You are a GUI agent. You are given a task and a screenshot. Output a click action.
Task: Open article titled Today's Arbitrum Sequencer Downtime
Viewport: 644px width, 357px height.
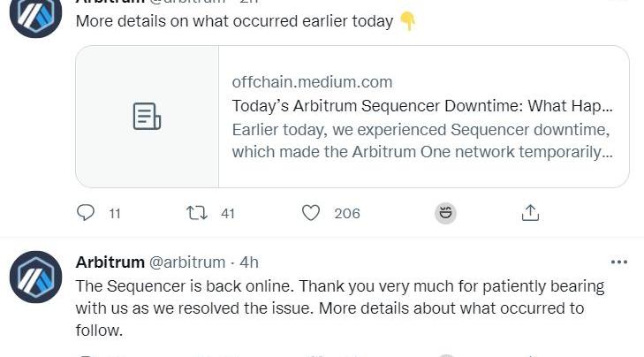click(x=421, y=106)
